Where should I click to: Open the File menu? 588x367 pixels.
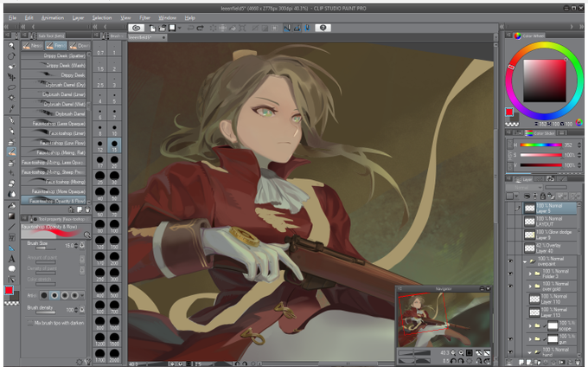point(12,17)
